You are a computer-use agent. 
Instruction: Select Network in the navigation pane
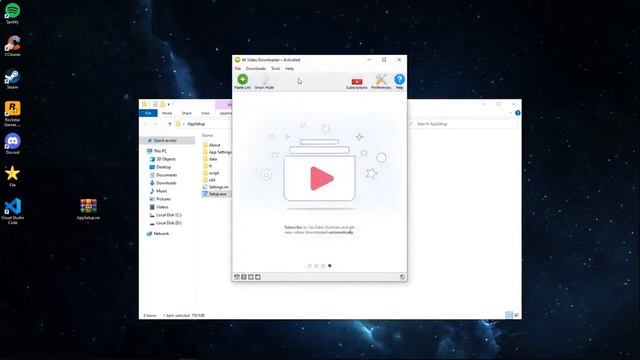(161, 233)
